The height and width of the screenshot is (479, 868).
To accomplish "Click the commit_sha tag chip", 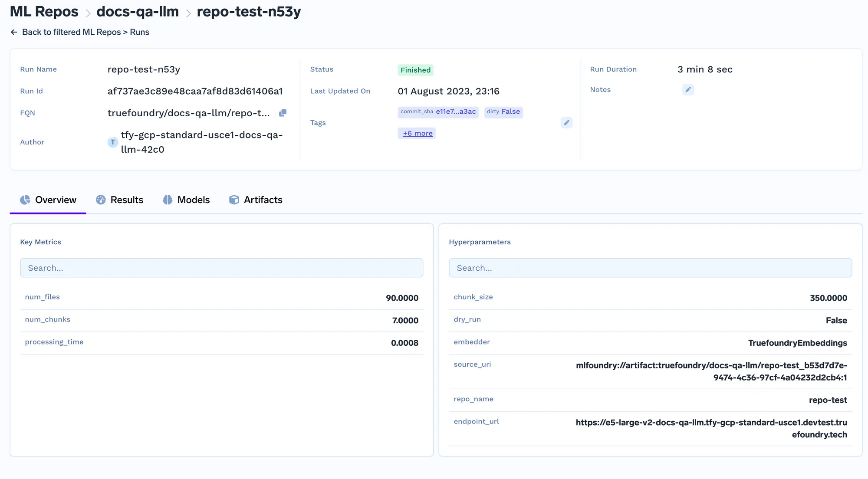I will point(438,112).
